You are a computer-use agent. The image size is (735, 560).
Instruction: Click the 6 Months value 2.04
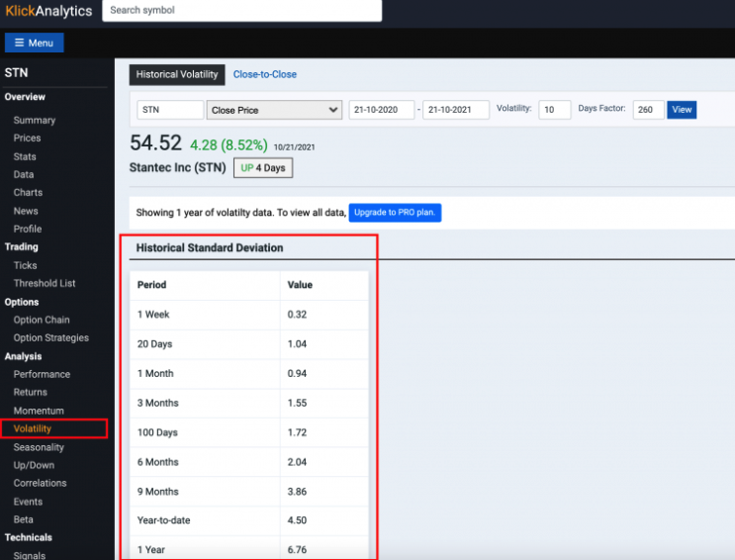(x=297, y=462)
